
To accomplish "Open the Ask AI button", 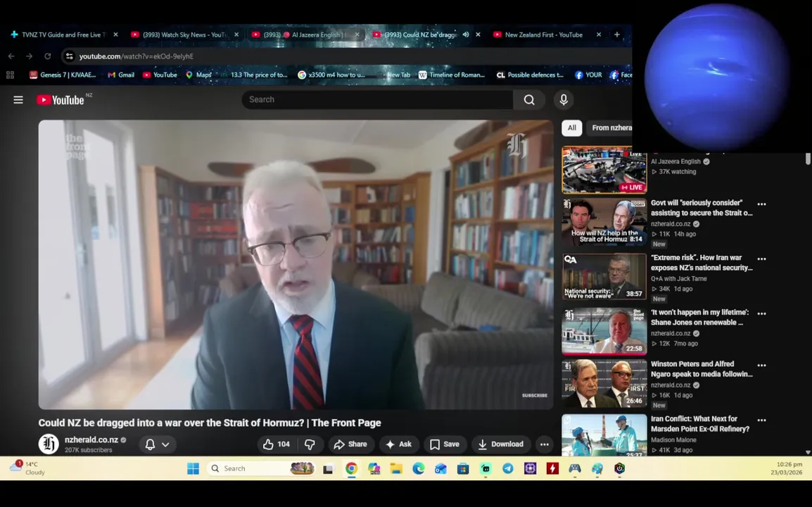I will coord(398,444).
